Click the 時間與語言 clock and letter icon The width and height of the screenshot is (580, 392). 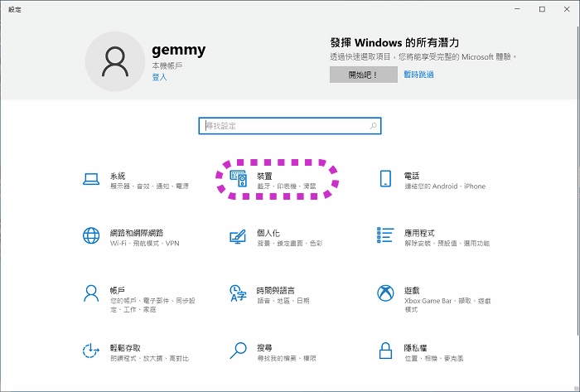(x=238, y=293)
